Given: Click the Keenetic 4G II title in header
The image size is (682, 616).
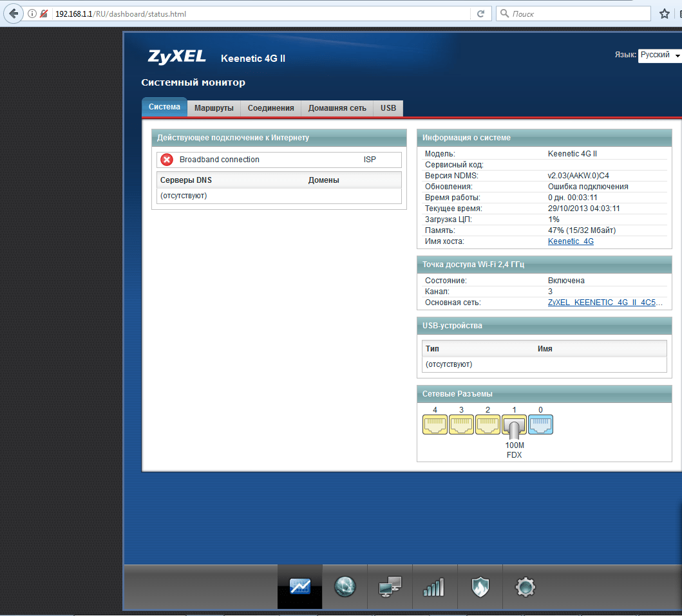Looking at the screenshot, I should pos(253,58).
